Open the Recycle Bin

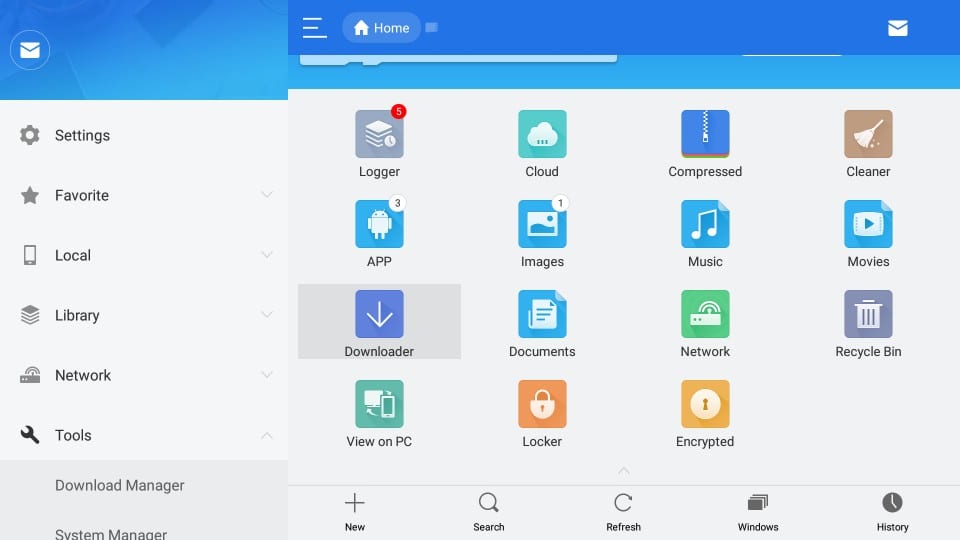(868, 314)
